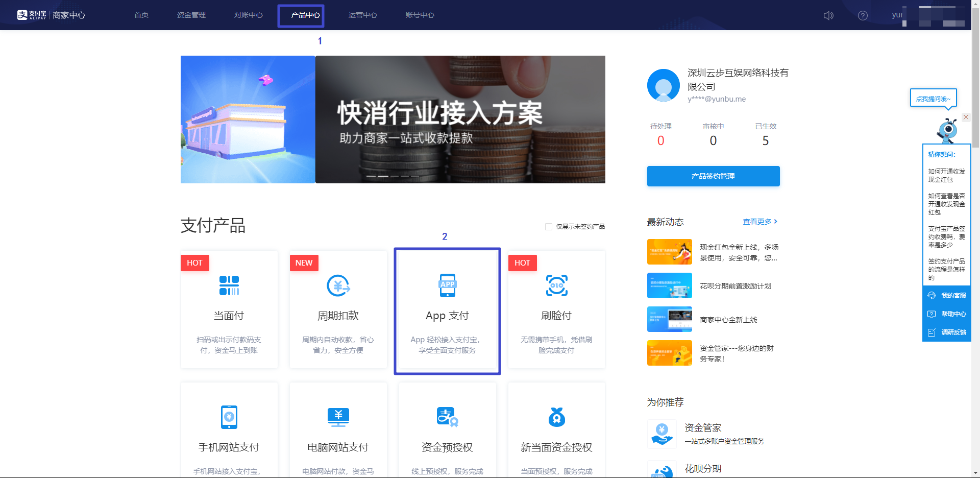Click the 快消行业接入方案 banner
The image size is (980, 478).
coord(460,119)
